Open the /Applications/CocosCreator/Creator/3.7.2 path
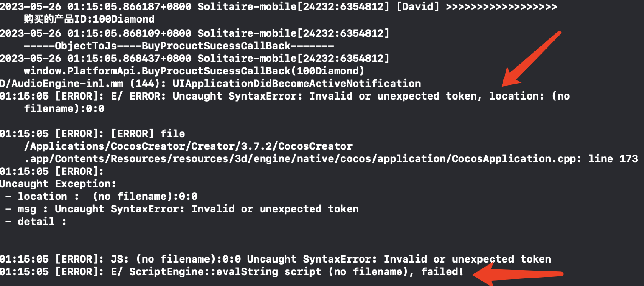Image resolution: width=644 pixels, height=286 pixels. coord(188,146)
